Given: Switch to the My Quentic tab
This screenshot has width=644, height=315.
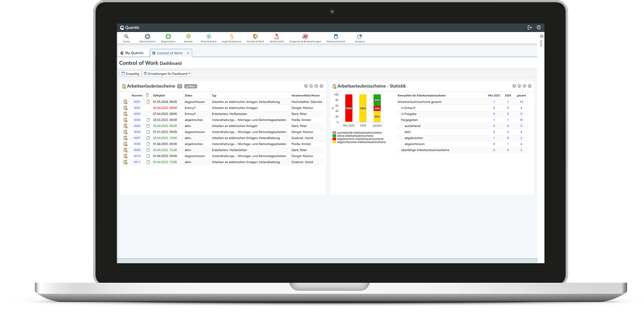Looking at the screenshot, I should pos(132,53).
